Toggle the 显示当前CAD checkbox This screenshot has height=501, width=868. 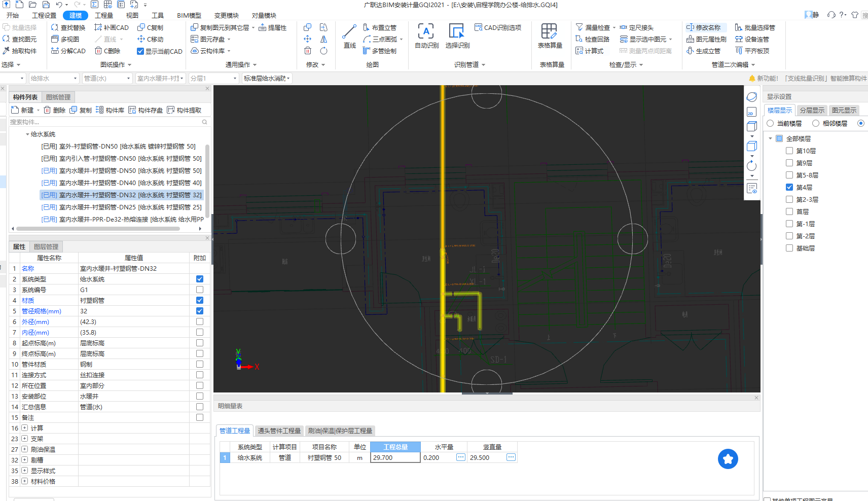click(140, 51)
